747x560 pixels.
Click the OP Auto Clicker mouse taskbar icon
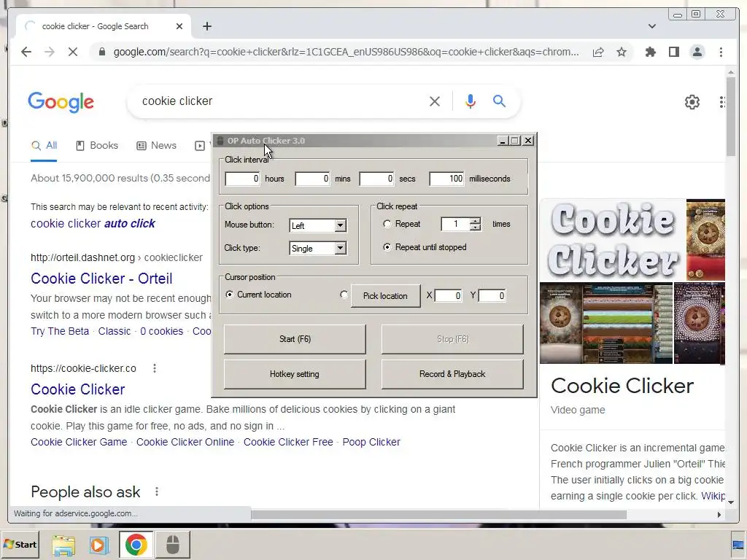(x=173, y=544)
